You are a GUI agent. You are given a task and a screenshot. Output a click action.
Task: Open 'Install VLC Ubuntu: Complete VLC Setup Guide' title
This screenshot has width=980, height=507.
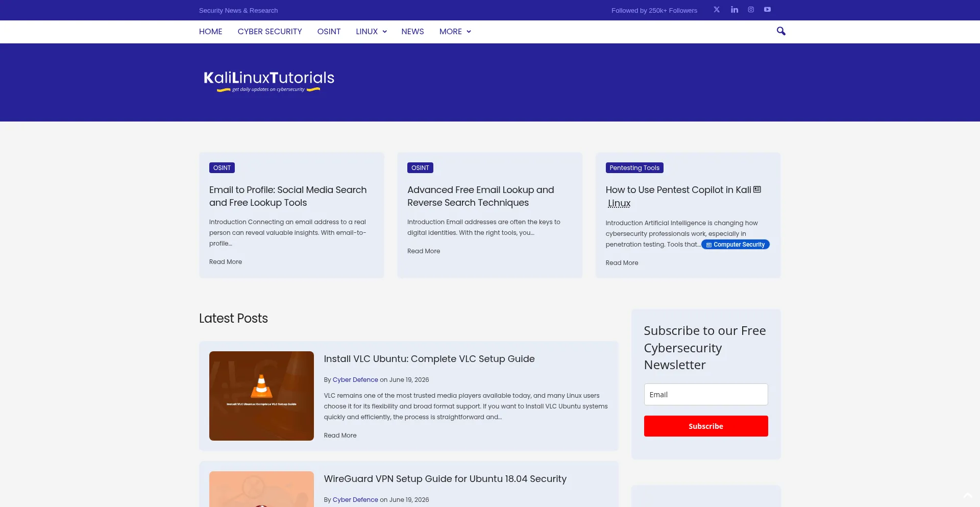429,359
